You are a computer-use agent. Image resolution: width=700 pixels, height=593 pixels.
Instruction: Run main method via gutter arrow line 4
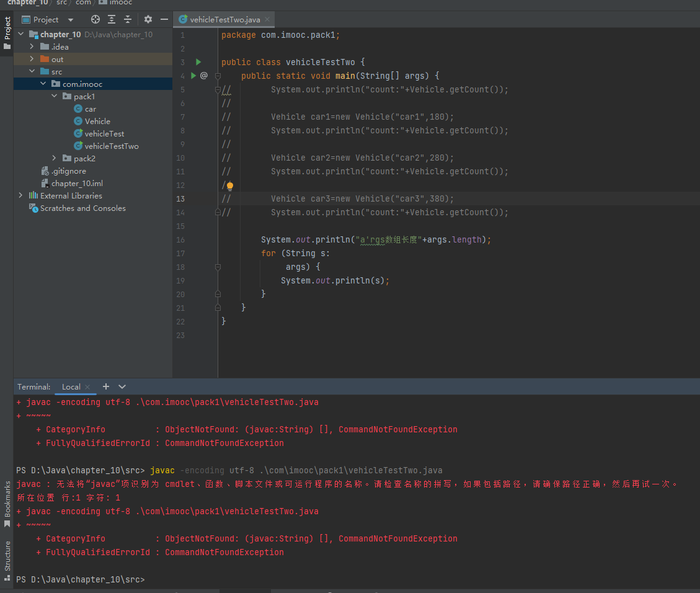(193, 76)
